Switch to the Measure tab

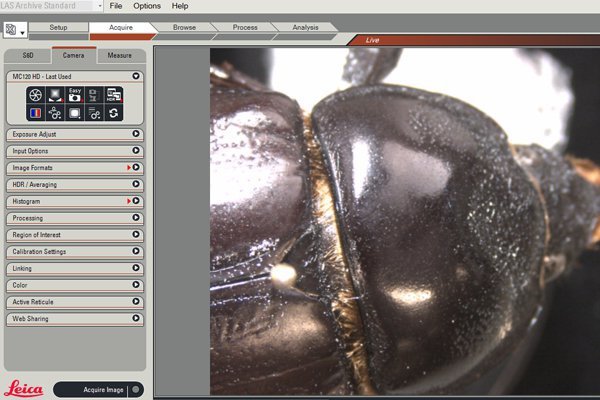pos(120,56)
